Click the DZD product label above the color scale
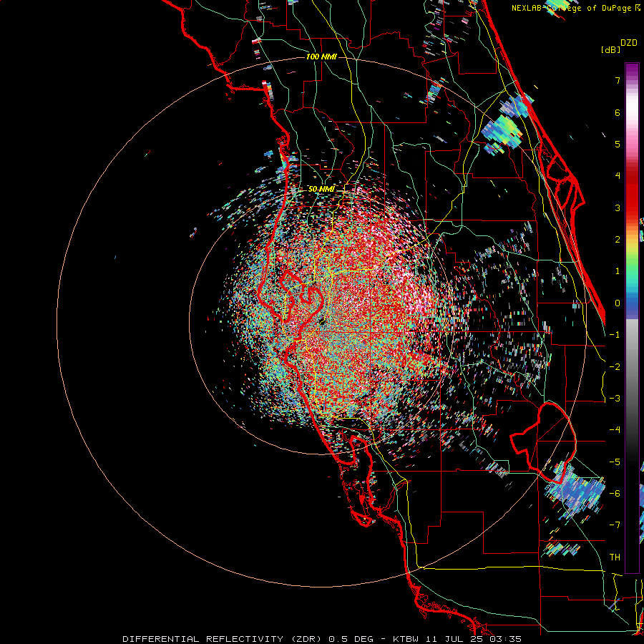Image resolution: width=644 pixels, height=644 pixels. (628, 43)
